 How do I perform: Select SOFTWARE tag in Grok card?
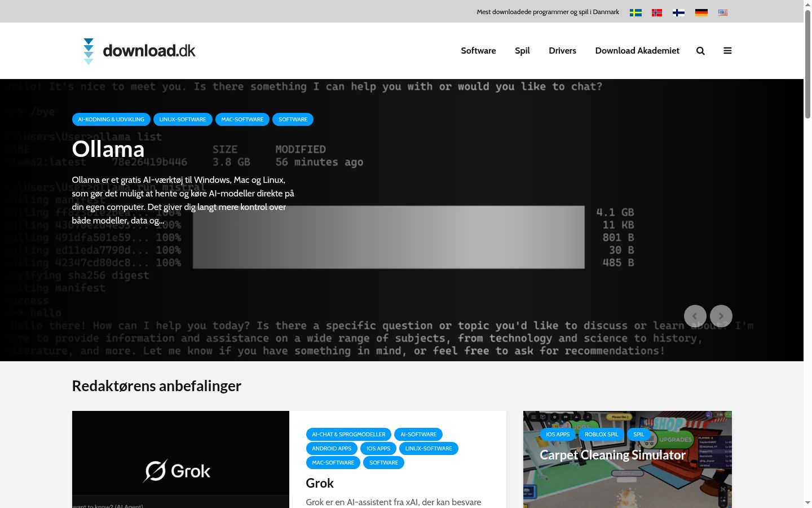click(x=384, y=463)
